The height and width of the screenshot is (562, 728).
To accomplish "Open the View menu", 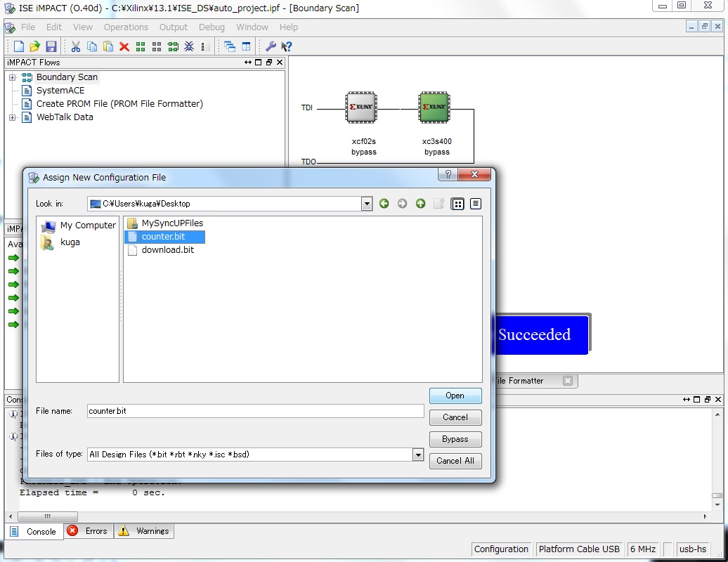I will [x=83, y=27].
